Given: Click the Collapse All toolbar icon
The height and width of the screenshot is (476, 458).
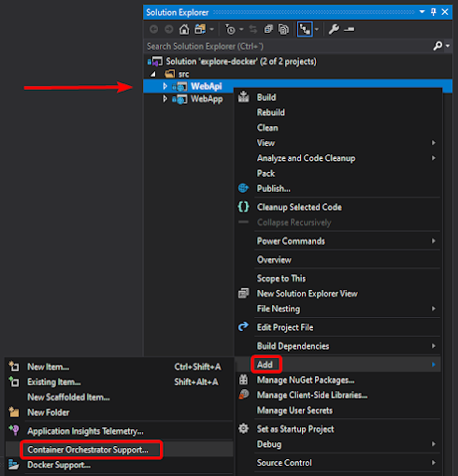Looking at the screenshot, I should click(x=268, y=30).
